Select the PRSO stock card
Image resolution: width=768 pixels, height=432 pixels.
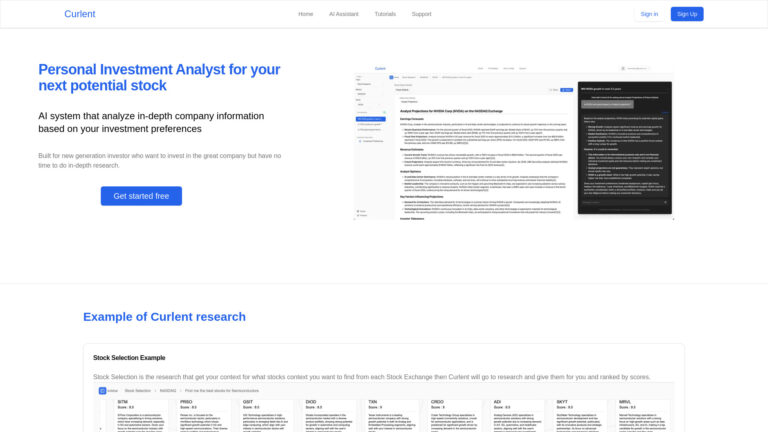pos(203,415)
